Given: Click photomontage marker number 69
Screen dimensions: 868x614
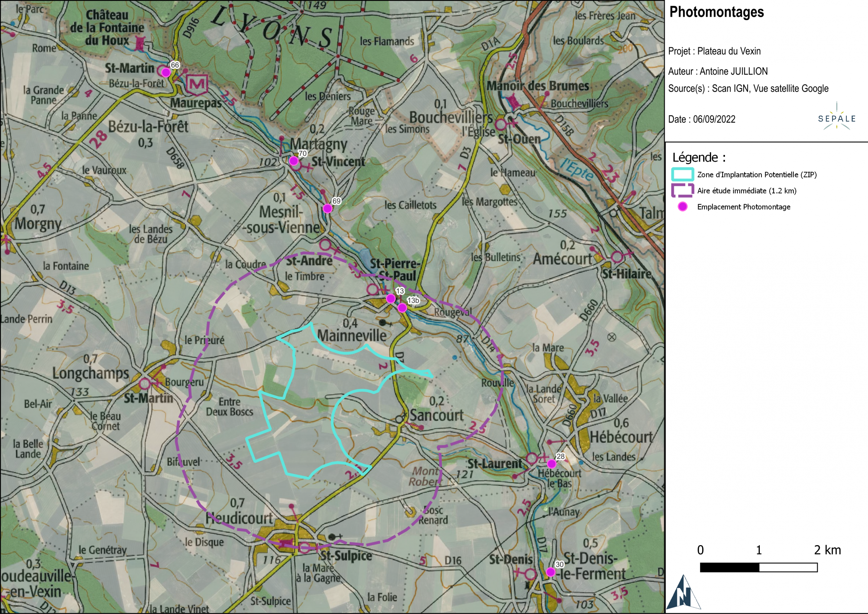Looking at the screenshot, I should coord(328,208).
